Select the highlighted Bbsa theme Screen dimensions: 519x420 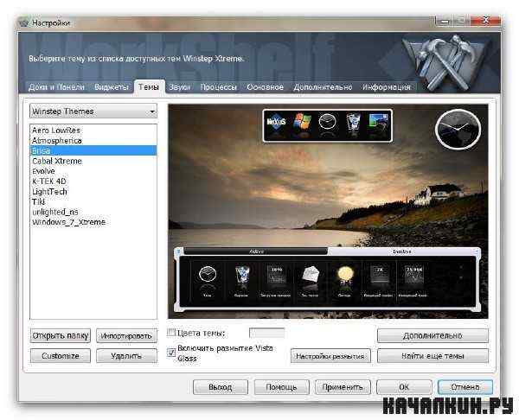tap(93, 150)
